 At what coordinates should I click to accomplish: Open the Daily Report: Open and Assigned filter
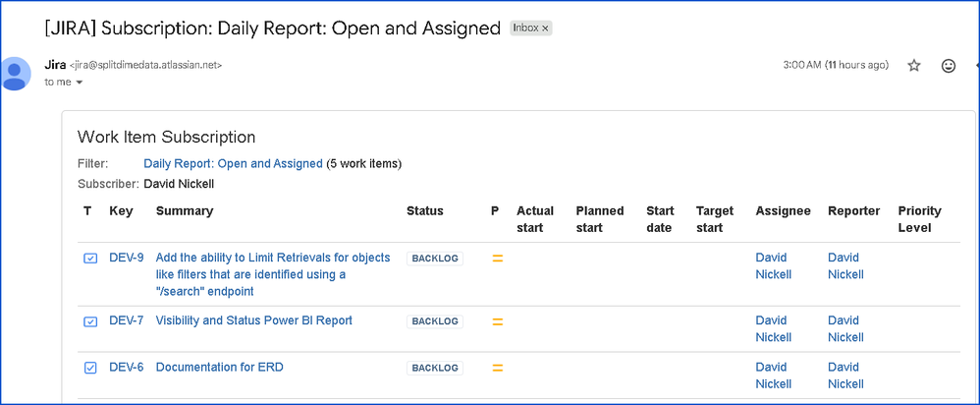[233, 163]
